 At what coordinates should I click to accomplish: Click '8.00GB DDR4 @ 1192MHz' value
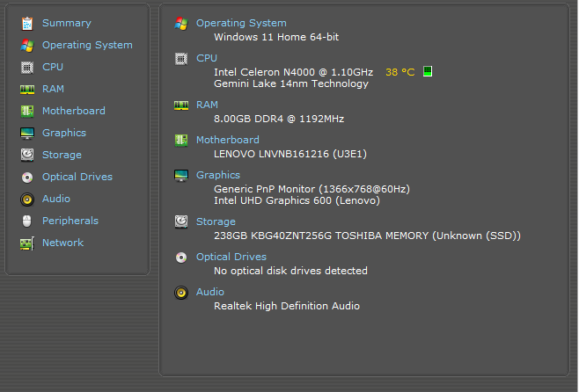click(x=279, y=119)
